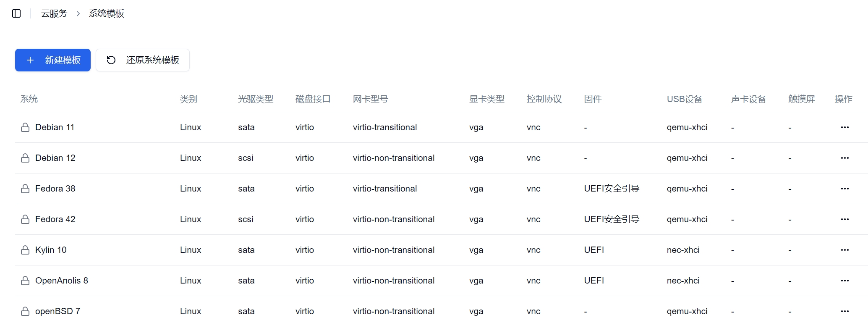The image size is (868, 323).
Task: Open the three-dot menu for Debian 12
Action: (x=845, y=158)
